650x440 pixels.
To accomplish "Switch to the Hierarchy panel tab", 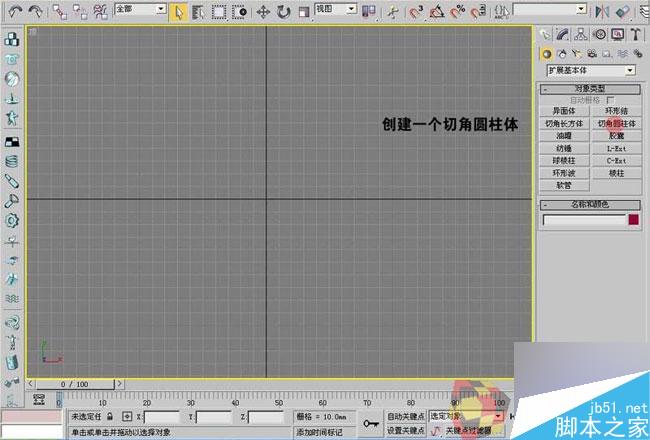I will (x=581, y=34).
